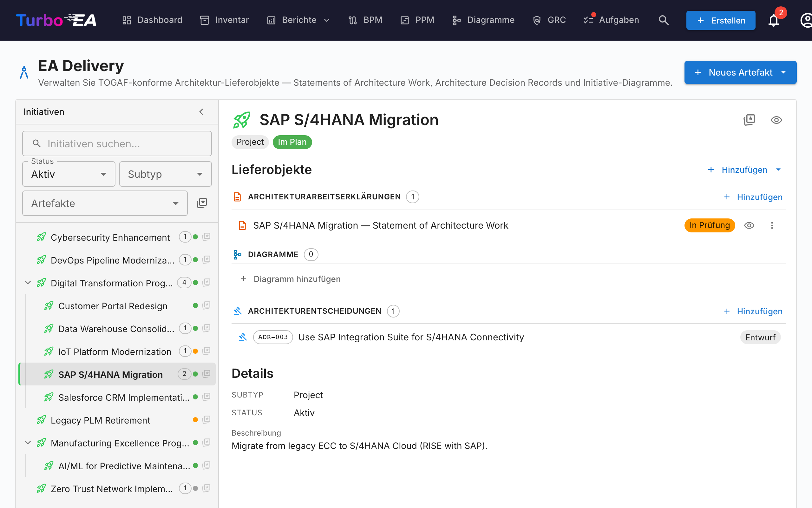The height and width of the screenshot is (508, 812).
Task: Collapse Digital Transformation Program tree node
Action: pos(28,283)
